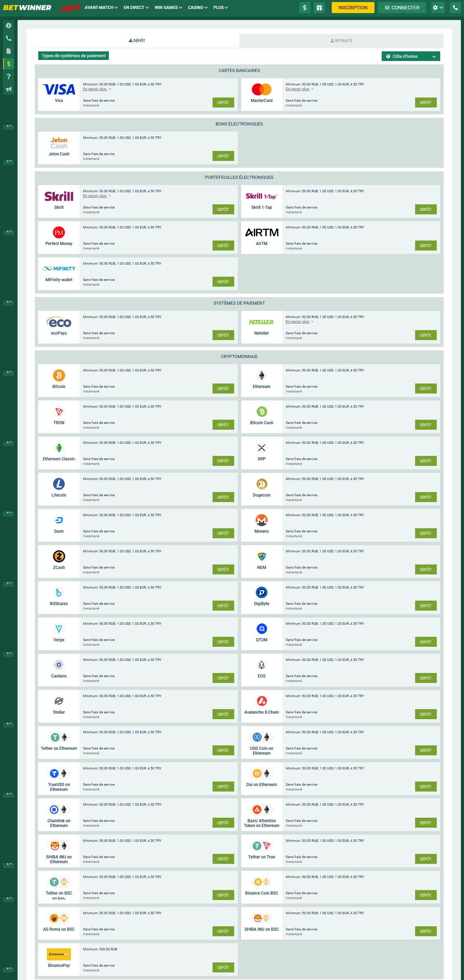
Task: Choose the Perfect Money icon
Action: click(x=59, y=233)
